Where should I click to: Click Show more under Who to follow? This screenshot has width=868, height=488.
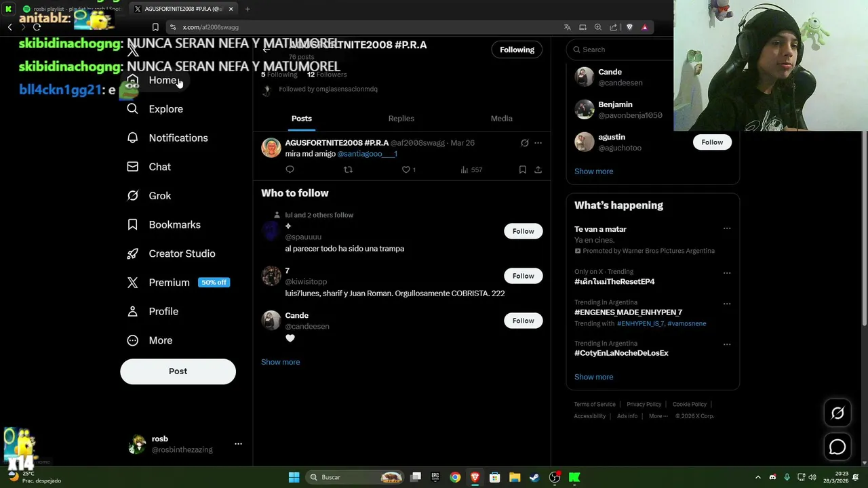(280, 362)
